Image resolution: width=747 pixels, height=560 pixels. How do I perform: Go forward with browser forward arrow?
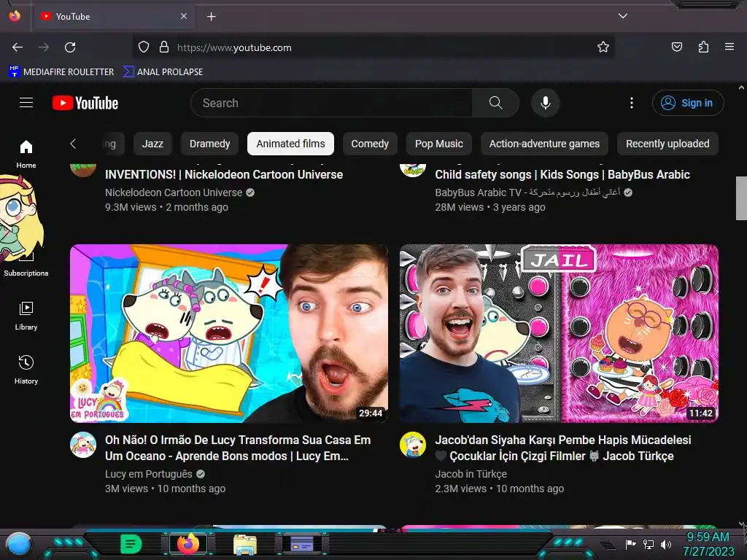(44, 47)
